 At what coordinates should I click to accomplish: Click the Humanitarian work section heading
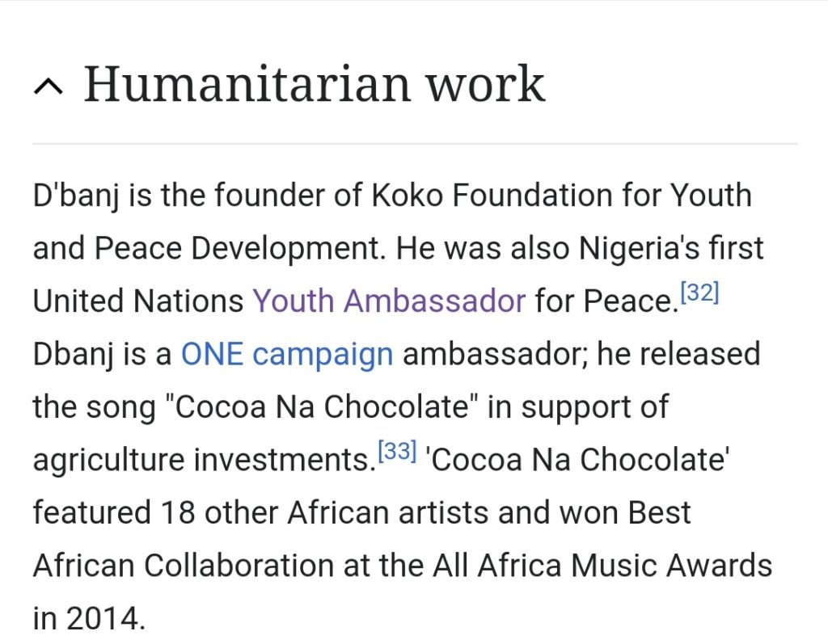pos(315,83)
